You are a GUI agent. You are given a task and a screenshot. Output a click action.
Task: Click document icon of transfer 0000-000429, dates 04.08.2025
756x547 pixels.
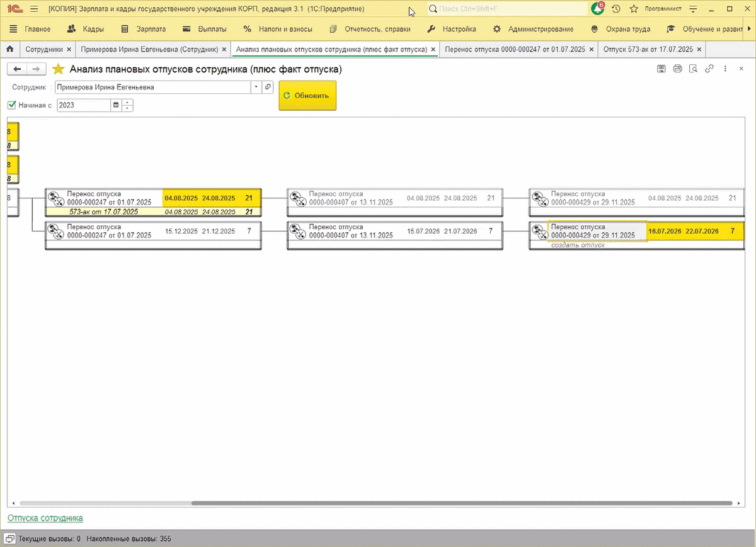pos(539,198)
